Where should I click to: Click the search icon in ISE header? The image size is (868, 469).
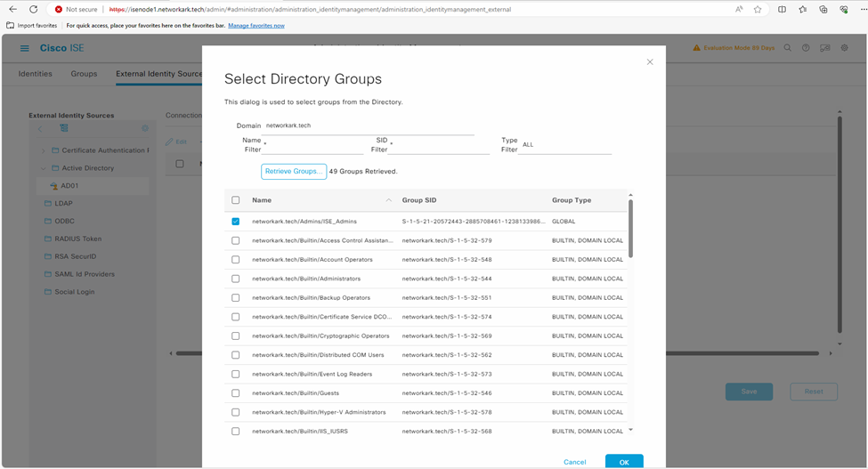coord(788,48)
